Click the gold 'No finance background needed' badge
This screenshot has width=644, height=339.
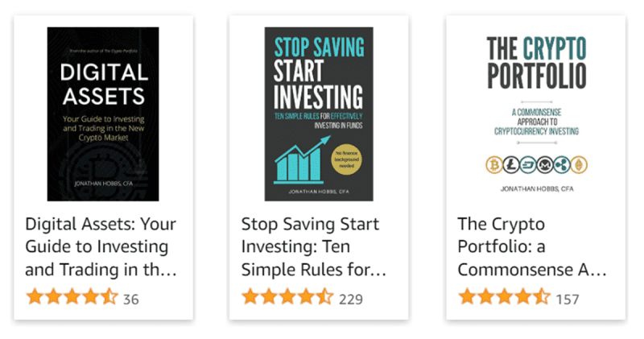click(x=346, y=159)
